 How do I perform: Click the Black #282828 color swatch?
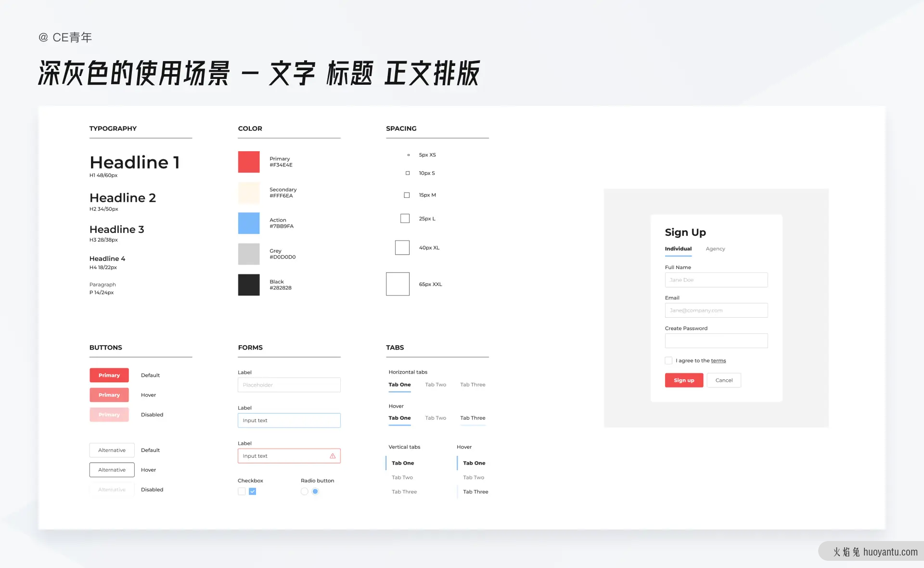[249, 285]
